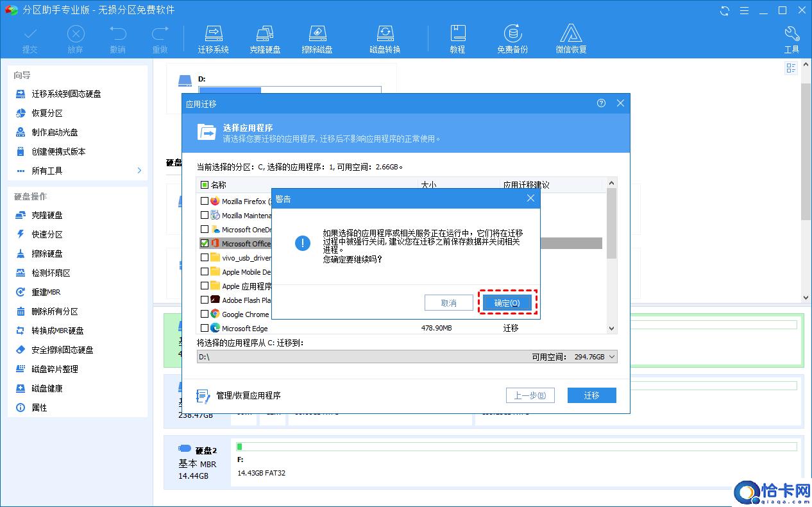Screen dimensions: 812x507
Task: Click the 撤销 undo toolbar icon
Action: click(117, 39)
